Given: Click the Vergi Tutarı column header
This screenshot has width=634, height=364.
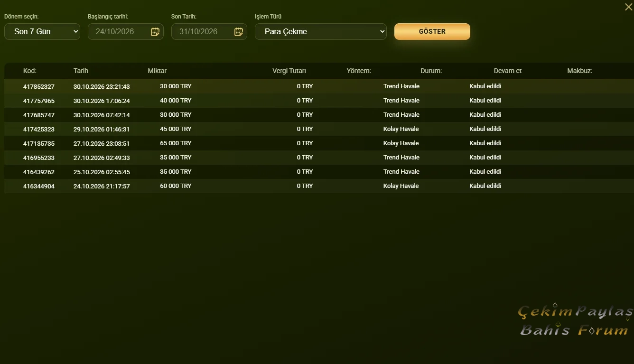Looking at the screenshot, I should pyautogui.click(x=289, y=71).
